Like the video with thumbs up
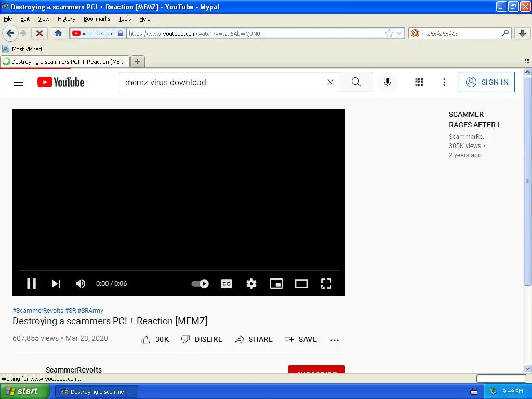The height and width of the screenshot is (399, 532). [155, 339]
